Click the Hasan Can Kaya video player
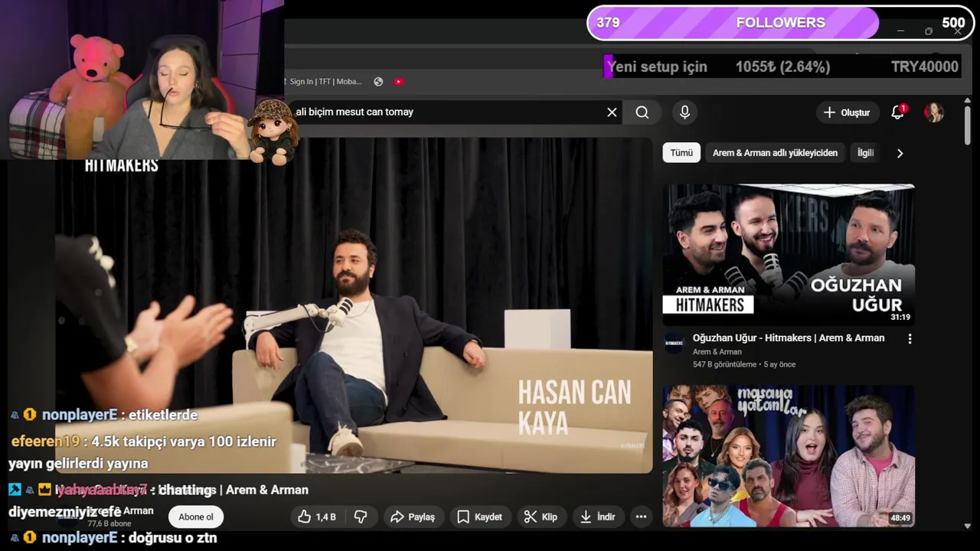The image size is (980, 551). [354, 306]
